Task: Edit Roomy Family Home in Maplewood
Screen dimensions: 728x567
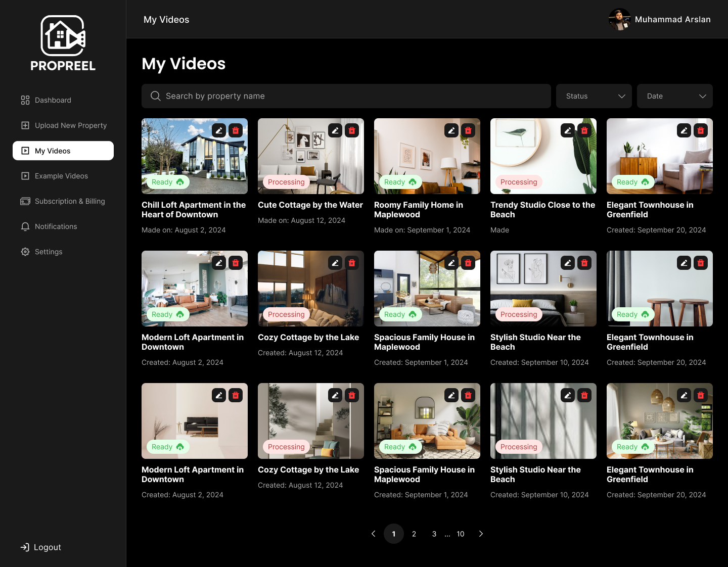Action: [451, 130]
